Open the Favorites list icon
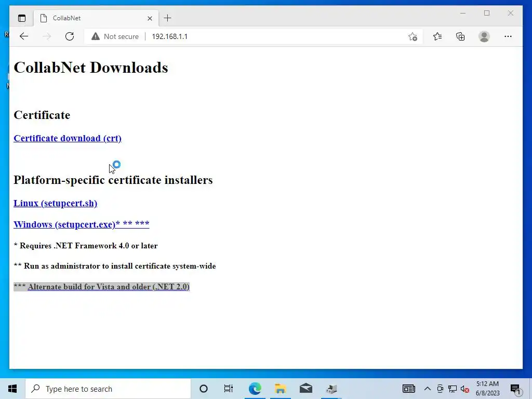This screenshot has width=532, height=399. [437, 36]
